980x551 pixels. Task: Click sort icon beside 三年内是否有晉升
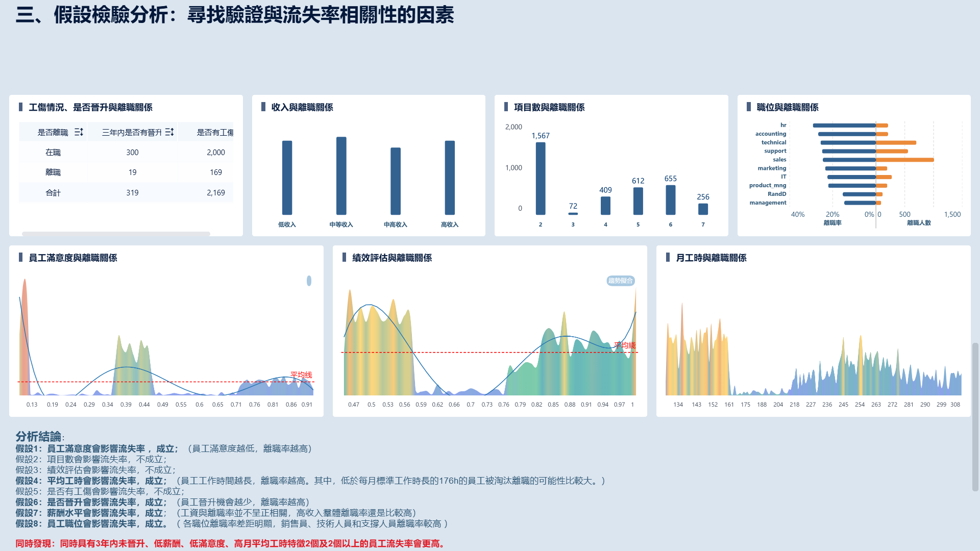point(169,132)
